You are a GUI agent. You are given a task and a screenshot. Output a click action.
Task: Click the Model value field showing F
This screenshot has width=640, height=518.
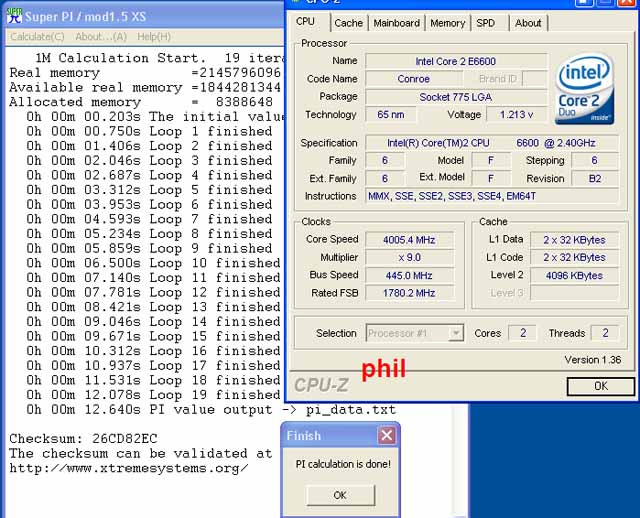[491, 160]
